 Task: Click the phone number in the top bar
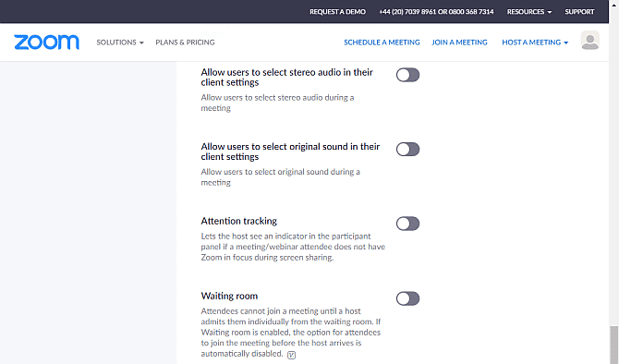coord(436,12)
